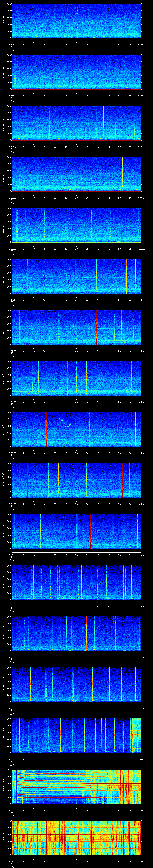Select the spectrogram panel starting at 7:02:00

pos(77,378)
